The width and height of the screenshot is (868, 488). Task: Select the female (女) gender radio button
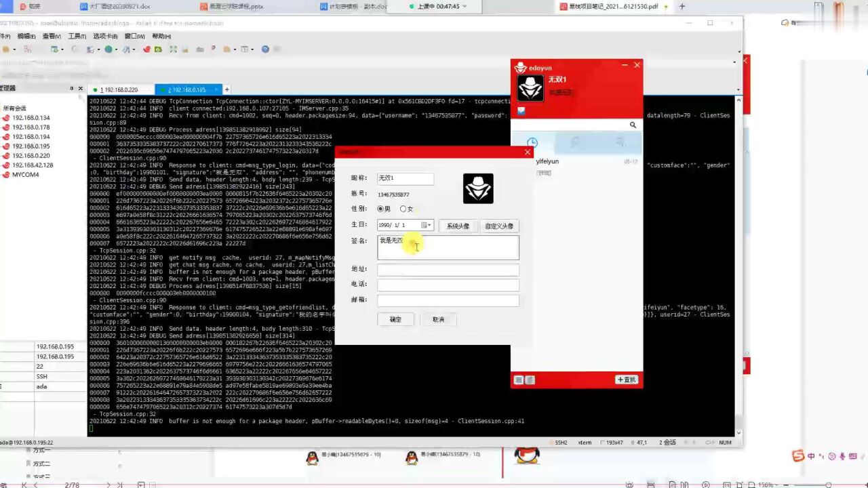(403, 209)
